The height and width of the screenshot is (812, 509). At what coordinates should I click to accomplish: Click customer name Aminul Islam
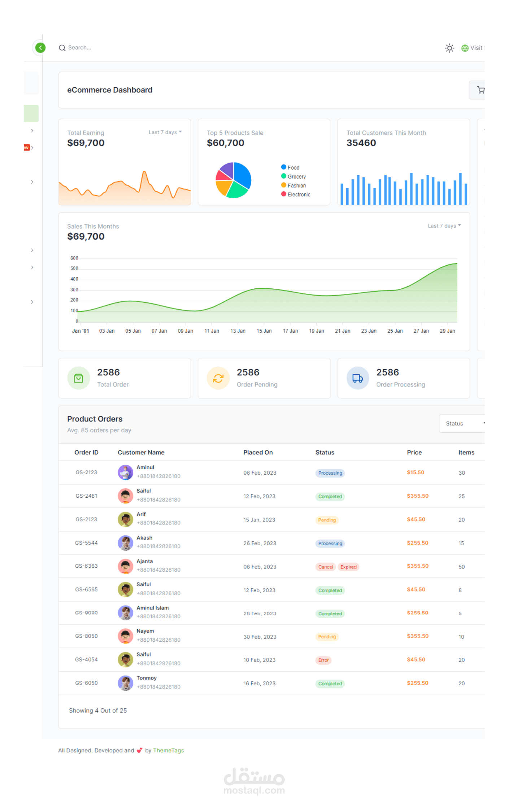tap(153, 608)
